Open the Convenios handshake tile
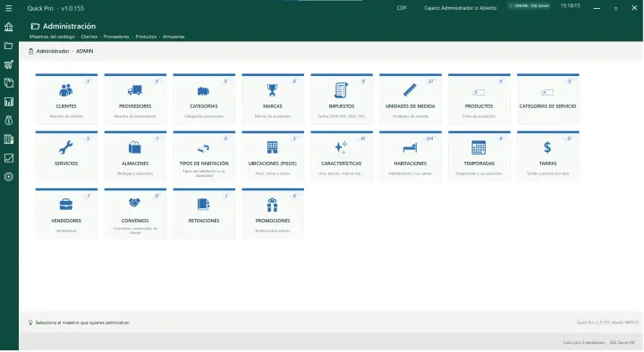 coord(135,214)
